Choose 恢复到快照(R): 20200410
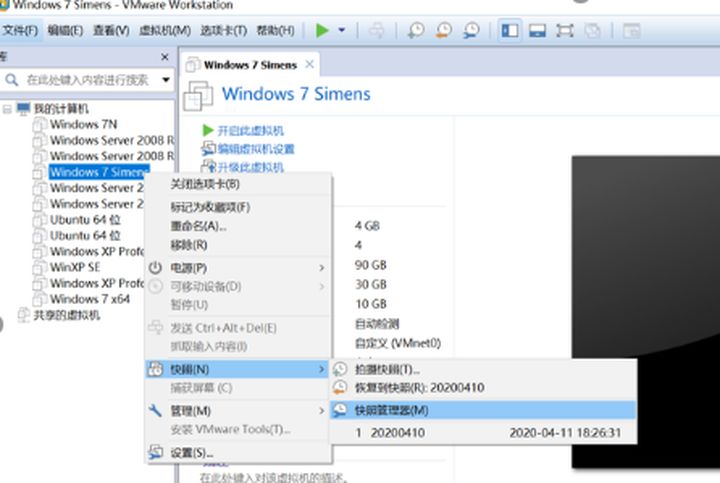Viewport: 720px width, 483px height. 483,388
